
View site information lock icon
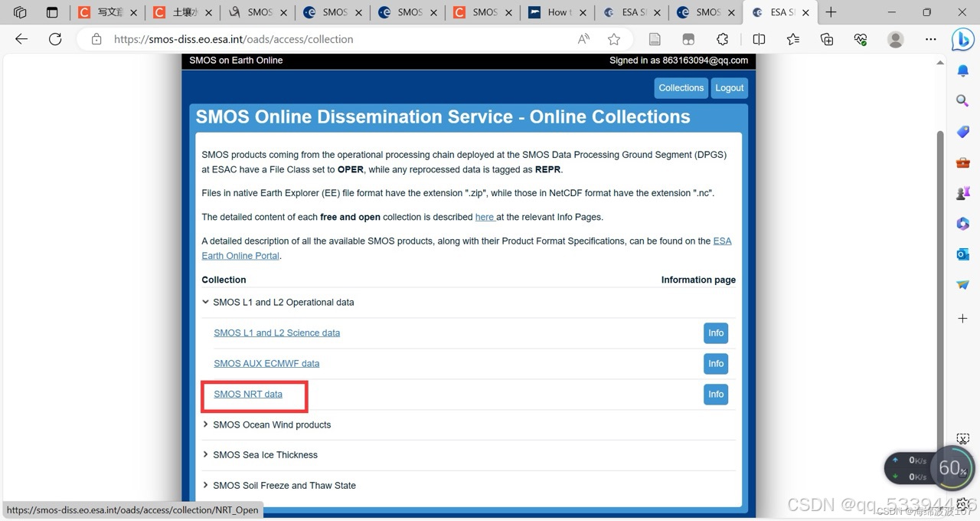(x=96, y=39)
